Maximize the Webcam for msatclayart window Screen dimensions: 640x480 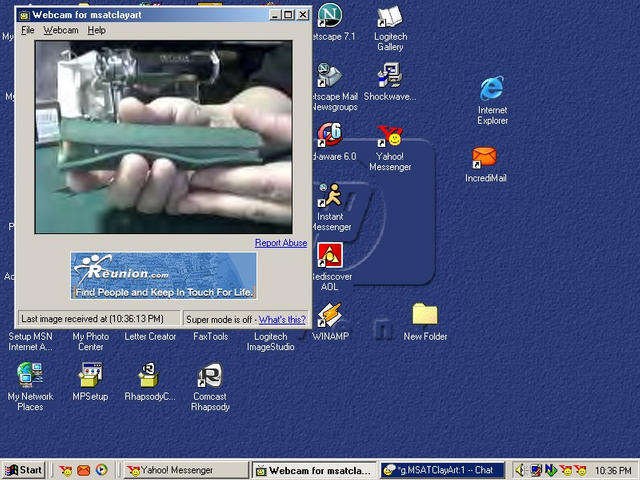tap(288, 15)
